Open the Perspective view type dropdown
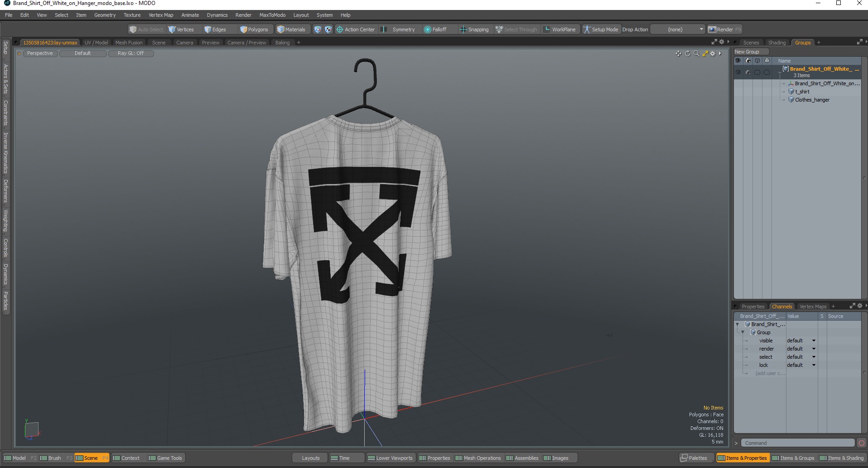 click(40, 54)
